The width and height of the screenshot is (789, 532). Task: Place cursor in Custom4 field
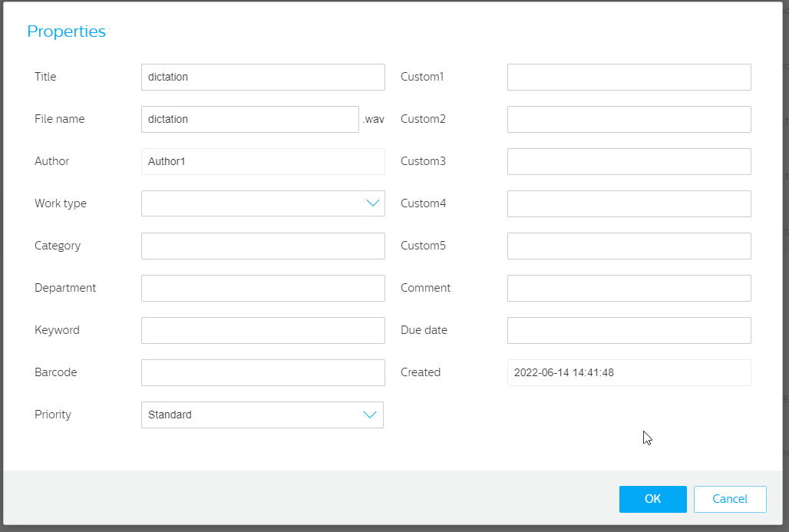(629, 204)
